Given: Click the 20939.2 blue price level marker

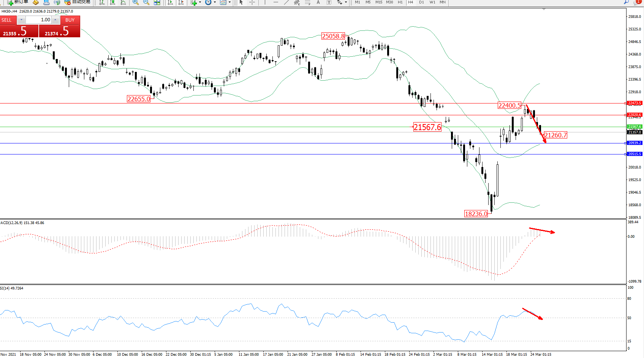Looking at the screenshot, I should [x=634, y=143].
